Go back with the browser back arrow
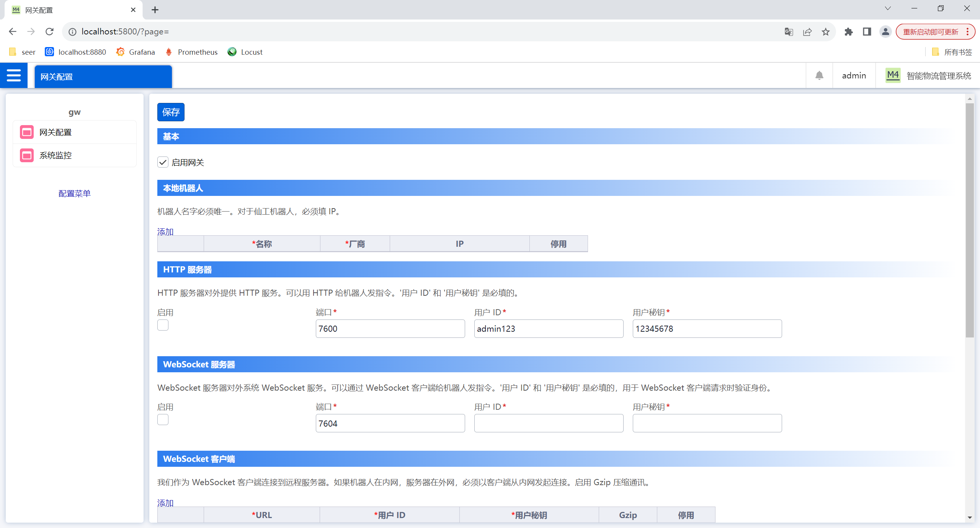The image size is (980, 528). pos(13,31)
